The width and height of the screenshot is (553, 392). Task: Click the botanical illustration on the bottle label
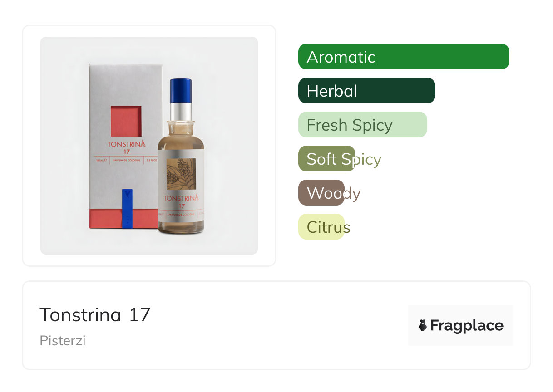181,174
